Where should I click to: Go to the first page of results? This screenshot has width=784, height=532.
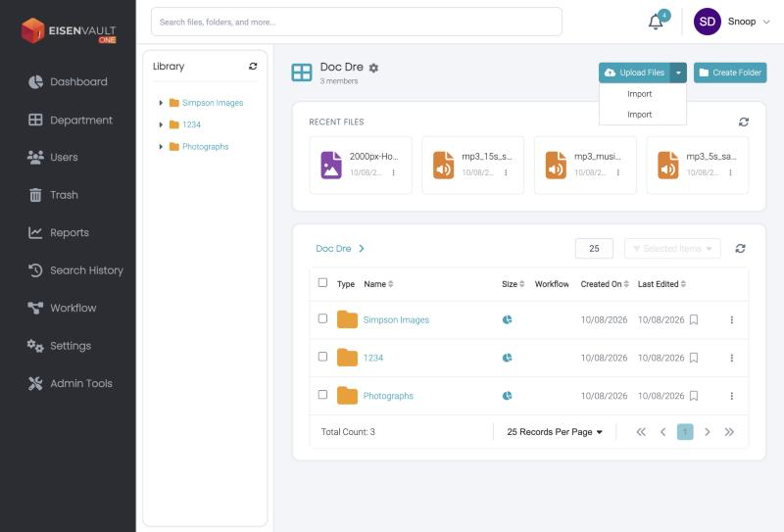pyautogui.click(x=641, y=432)
